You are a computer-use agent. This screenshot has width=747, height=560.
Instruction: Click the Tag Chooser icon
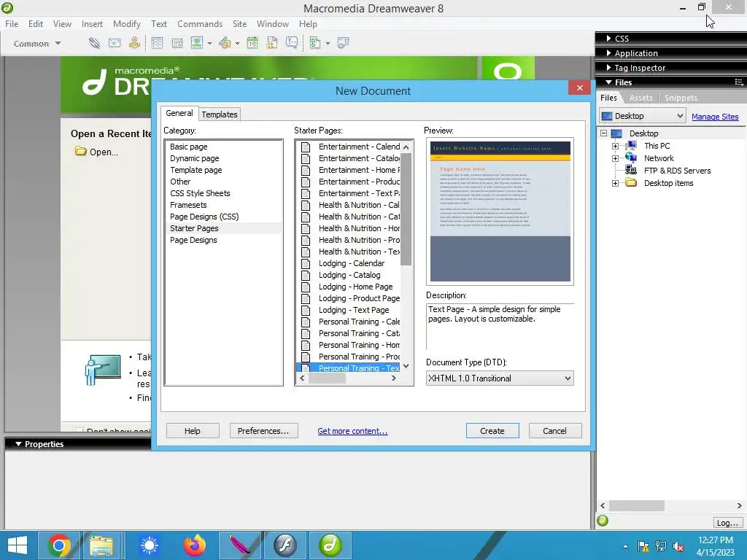(343, 43)
